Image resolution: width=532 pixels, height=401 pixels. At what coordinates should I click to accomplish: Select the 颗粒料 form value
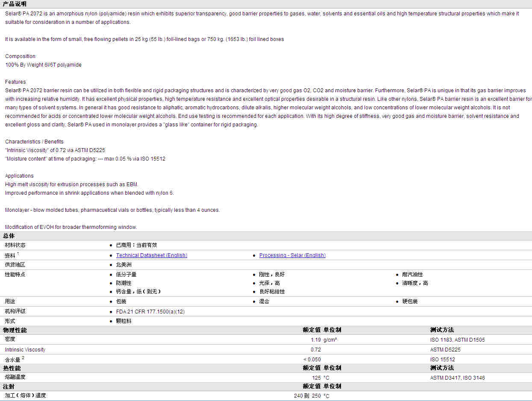coord(124,321)
